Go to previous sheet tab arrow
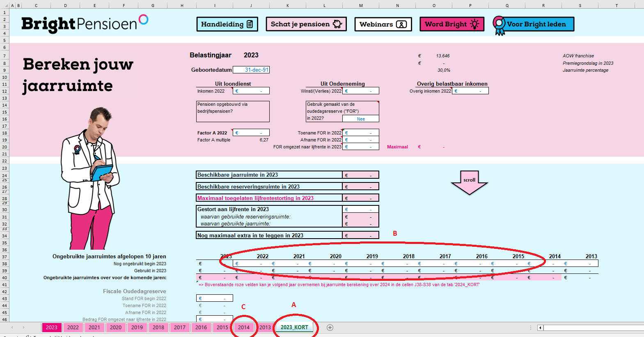 point(12,327)
